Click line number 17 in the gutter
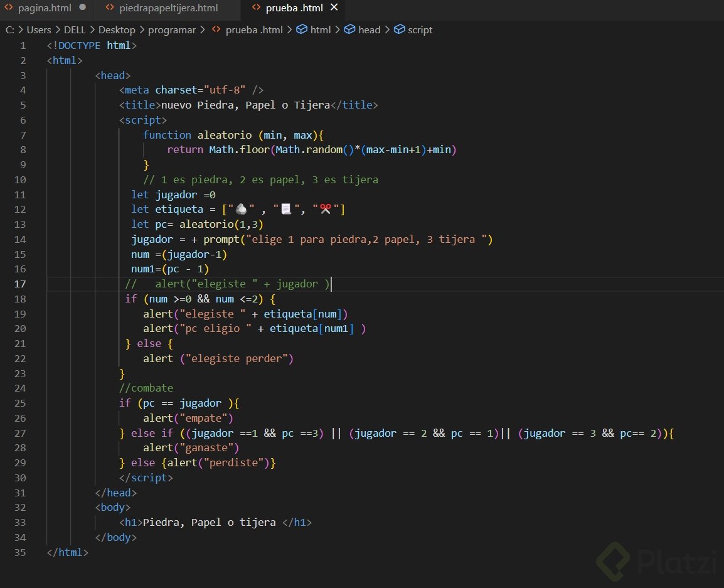 click(20, 284)
